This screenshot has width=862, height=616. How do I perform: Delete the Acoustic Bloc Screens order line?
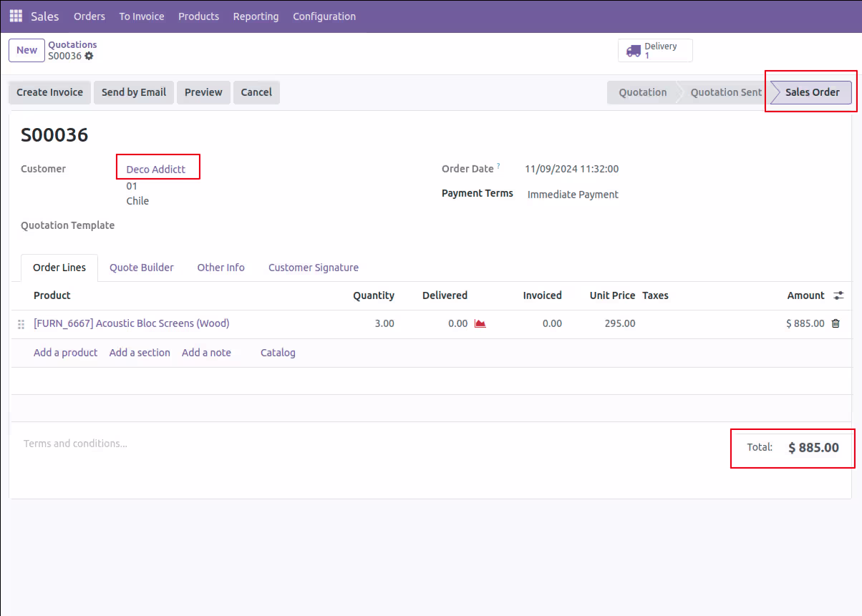click(x=836, y=323)
